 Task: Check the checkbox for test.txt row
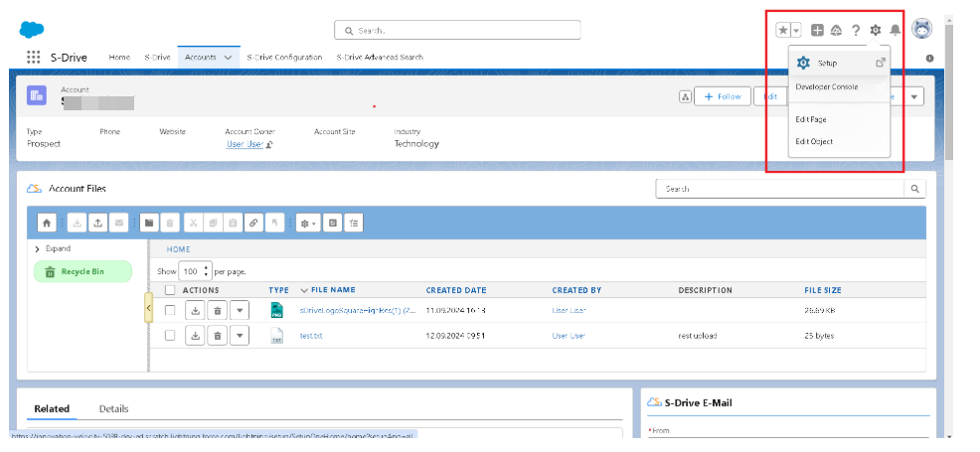[170, 336]
